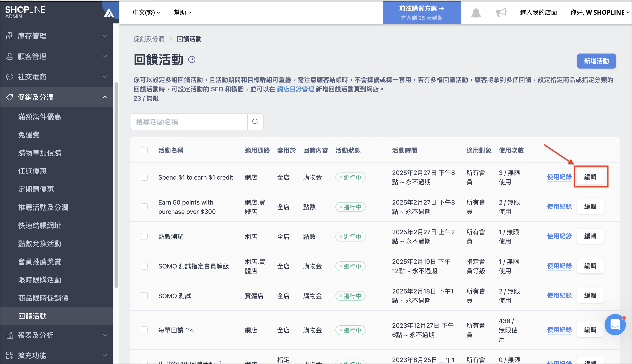Viewport: 632px width, 364px height.
Task: Toggle the select-all checkbox in table header
Action: pos(144,151)
